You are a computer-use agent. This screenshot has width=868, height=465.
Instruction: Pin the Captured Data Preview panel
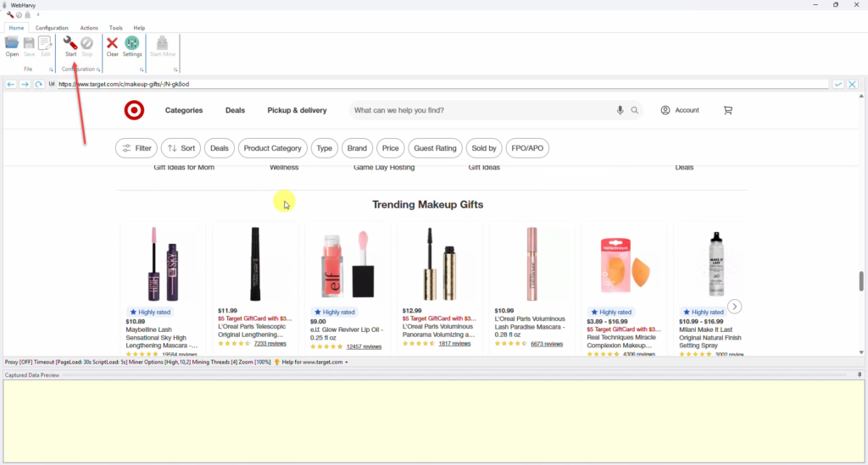(x=860, y=375)
